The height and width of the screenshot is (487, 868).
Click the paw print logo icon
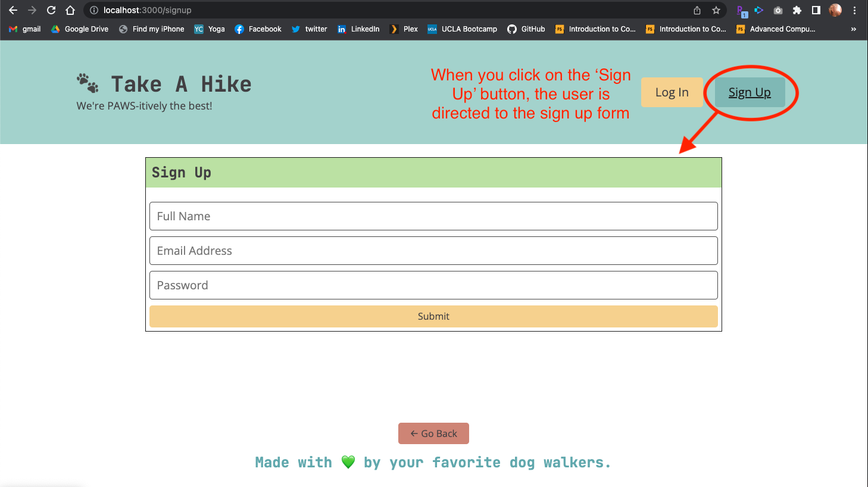[88, 83]
